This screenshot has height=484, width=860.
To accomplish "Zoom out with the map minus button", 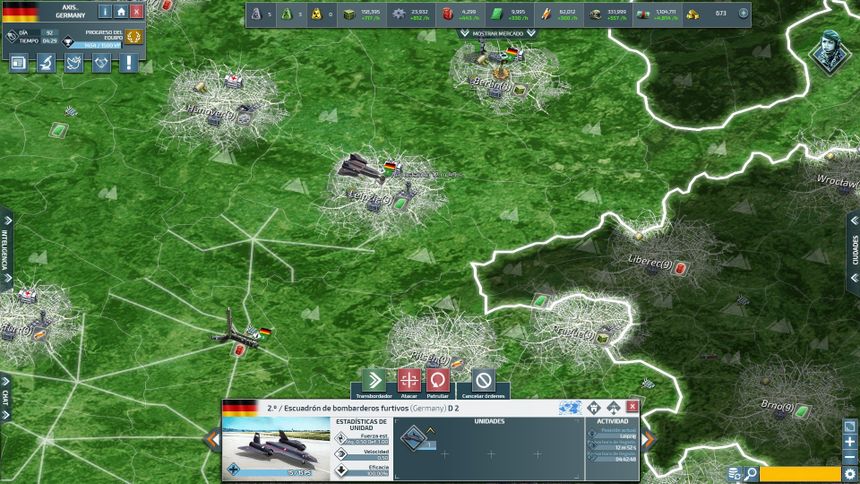I will [x=850, y=457].
